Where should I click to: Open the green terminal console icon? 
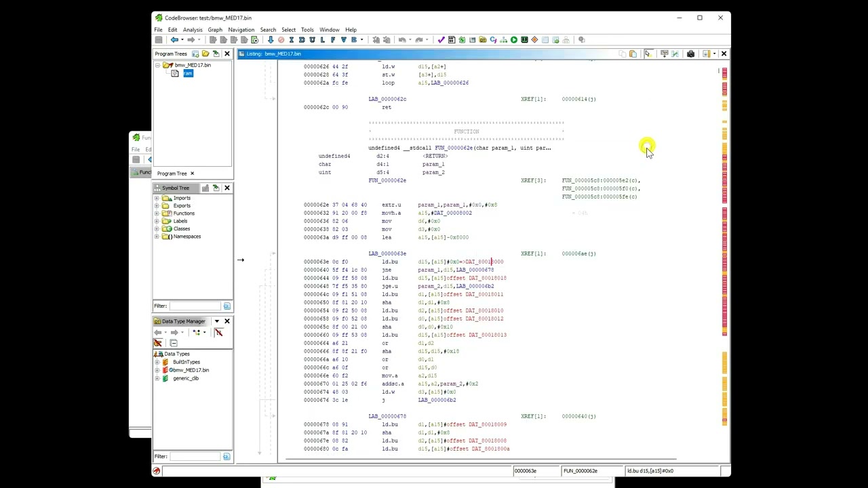point(524,40)
